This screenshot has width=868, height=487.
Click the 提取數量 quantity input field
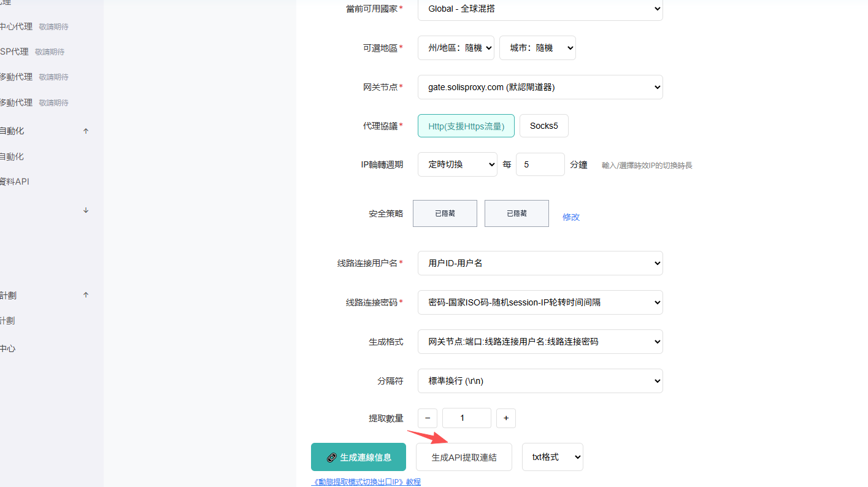tap(467, 418)
